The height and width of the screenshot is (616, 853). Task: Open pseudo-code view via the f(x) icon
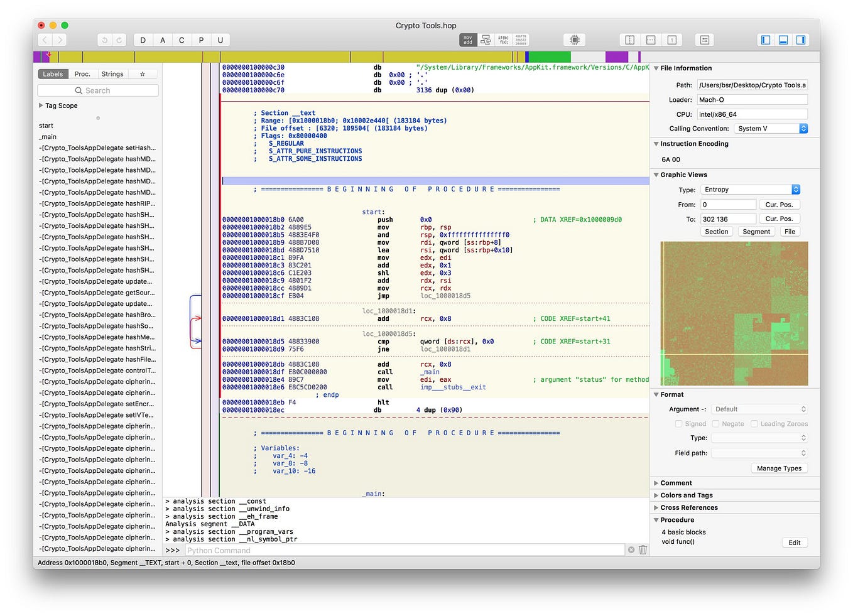tap(503, 40)
